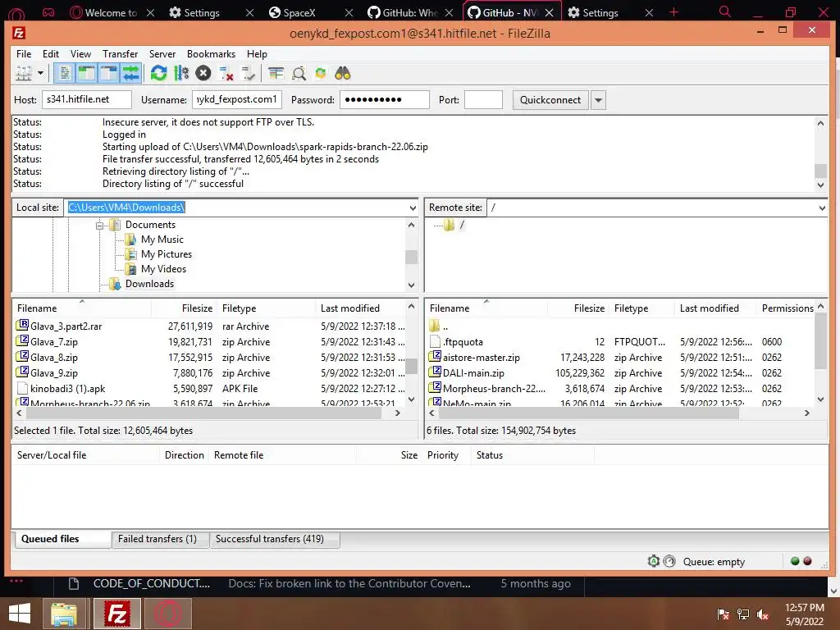Open the View menu
840x630 pixels.
click(x=80, y=54)
